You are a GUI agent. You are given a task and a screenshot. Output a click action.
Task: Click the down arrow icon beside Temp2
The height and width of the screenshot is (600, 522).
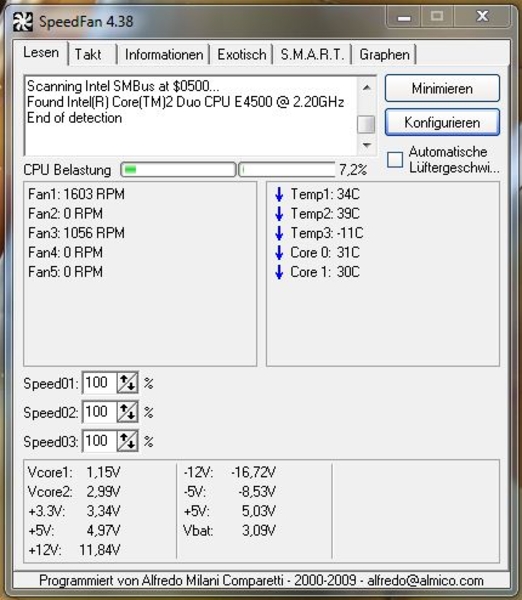279,214
